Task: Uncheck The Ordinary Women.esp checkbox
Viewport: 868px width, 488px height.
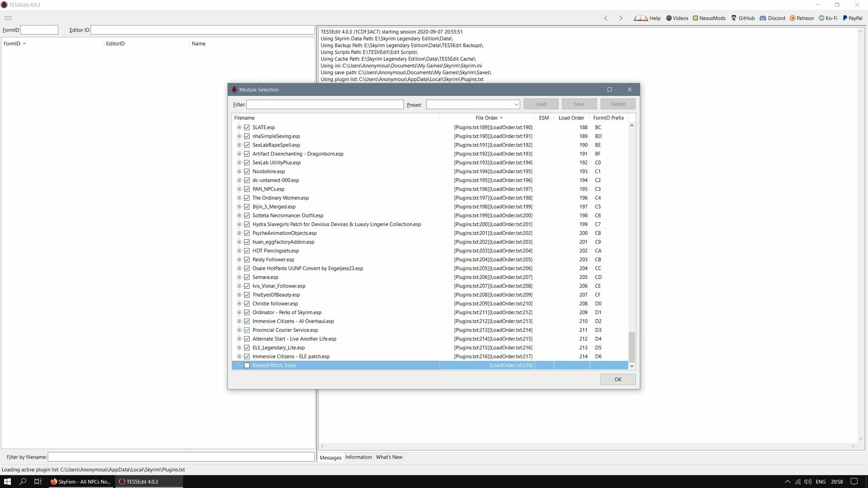Action: [x=247, y=198]
